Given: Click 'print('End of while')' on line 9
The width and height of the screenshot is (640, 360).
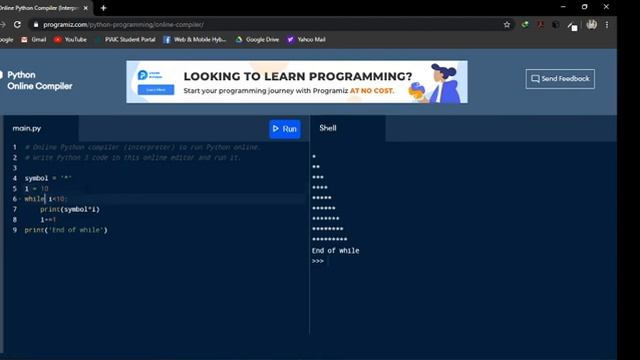Looking at the screenshot, I should pos(66,230).
